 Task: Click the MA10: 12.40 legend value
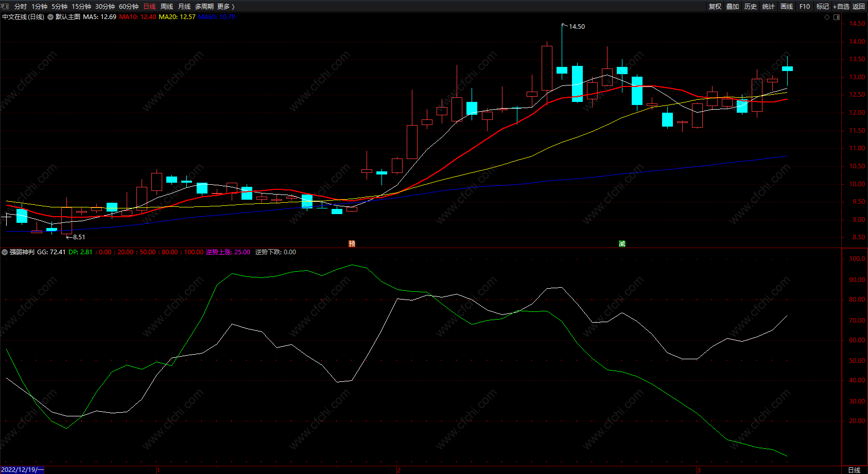click(137, 17)
